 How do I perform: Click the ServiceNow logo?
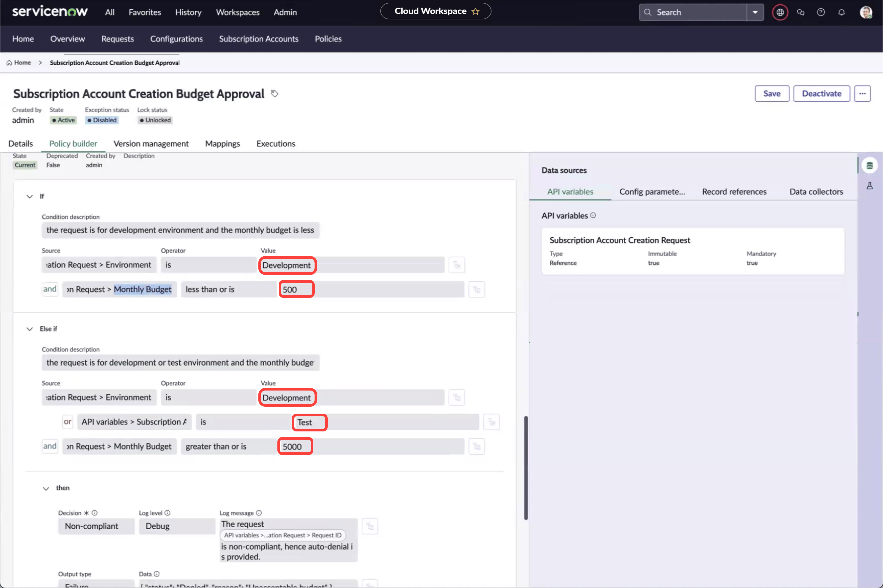tap(50, 12)
